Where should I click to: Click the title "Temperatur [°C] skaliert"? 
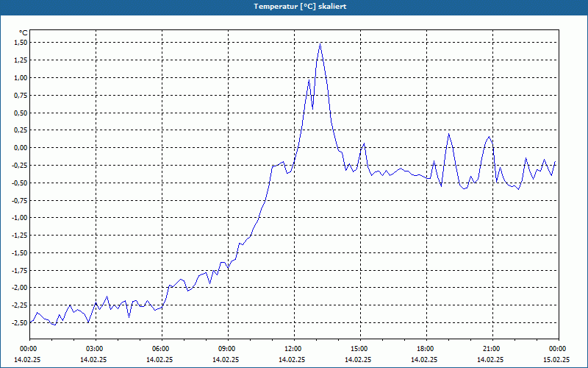click(300, 7)
